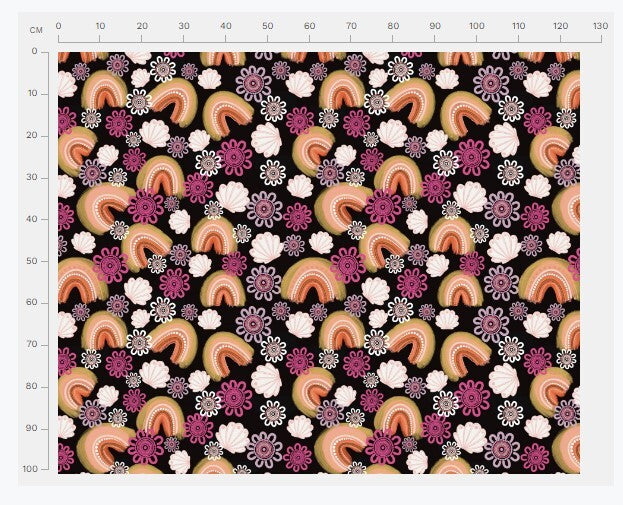
Task: Click the 50 mark on vertical ruler
Action: click(x=32, y=260)
